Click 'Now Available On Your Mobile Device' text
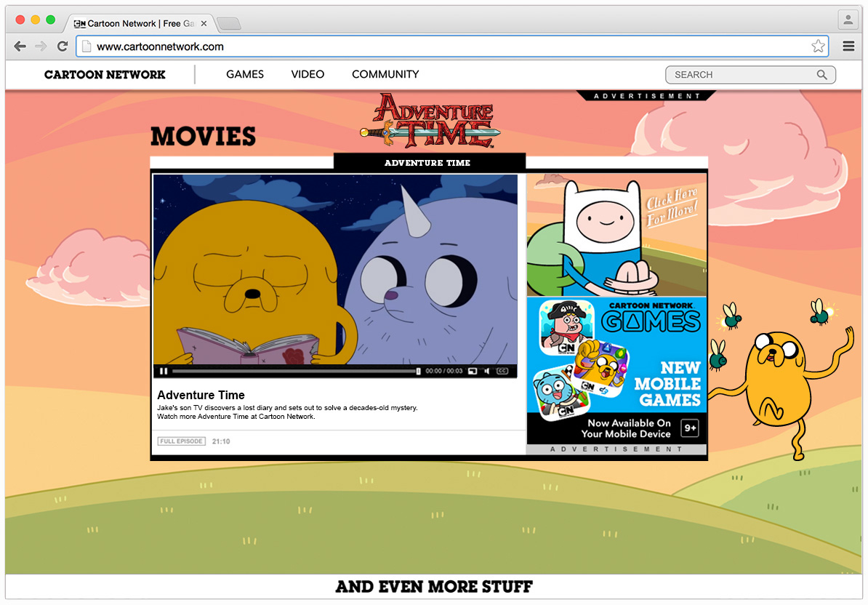 coord(625,428)
